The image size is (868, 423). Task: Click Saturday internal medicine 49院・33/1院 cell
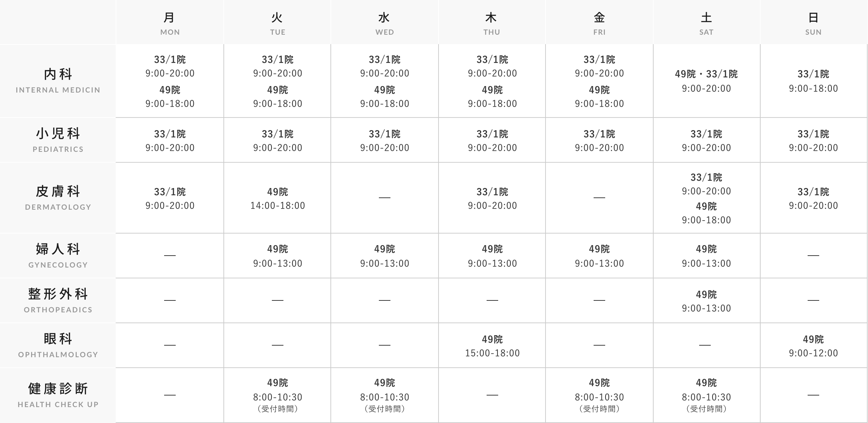coord(706,81)
